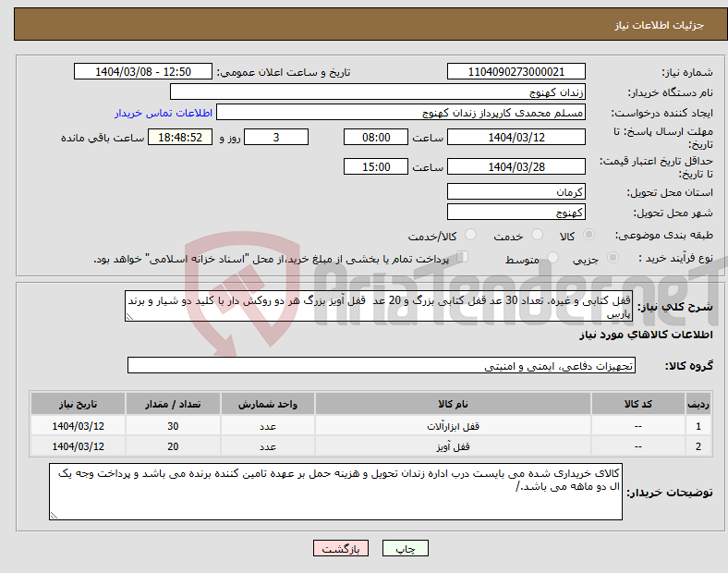Screen dimensions: 728x573
Task: Click the quantity cell showing 30
Action: tap(173, 426)
